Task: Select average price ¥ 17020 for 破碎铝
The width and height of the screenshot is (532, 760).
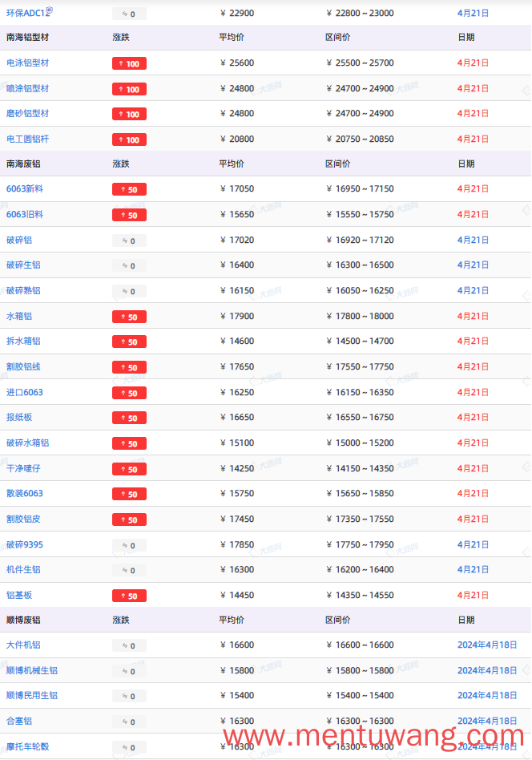Action: (x=237, y=240)
